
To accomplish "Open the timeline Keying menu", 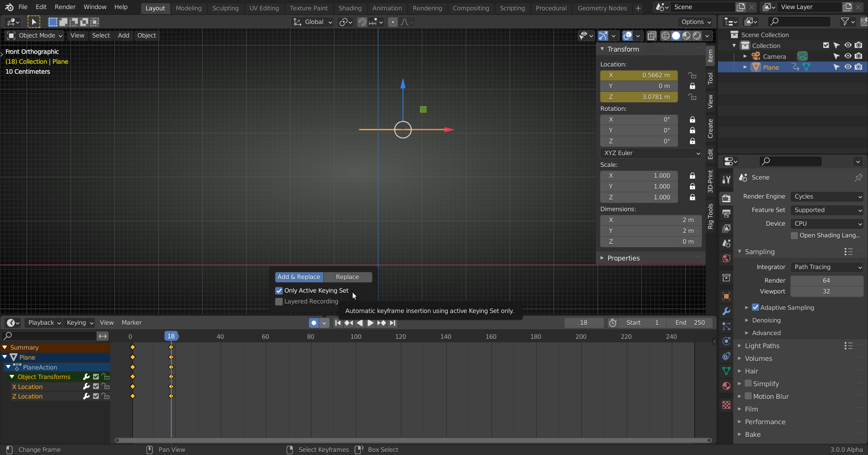I will 80,323.
